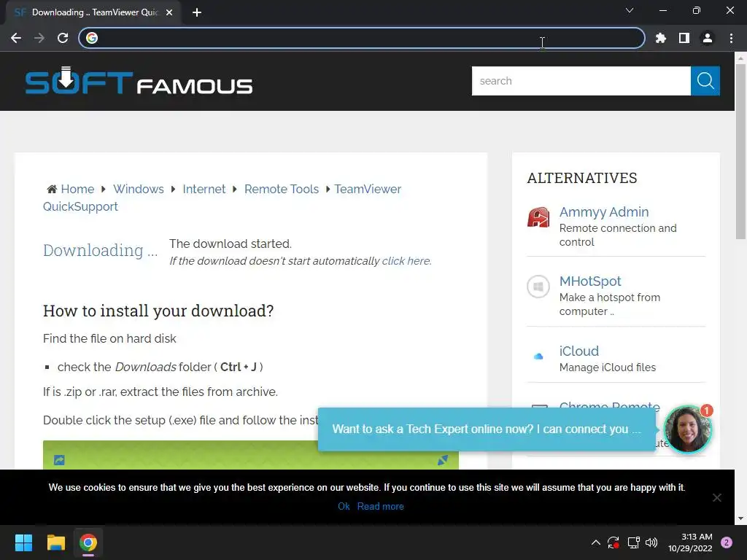Open Read more on cookie notice

point(380,506)
